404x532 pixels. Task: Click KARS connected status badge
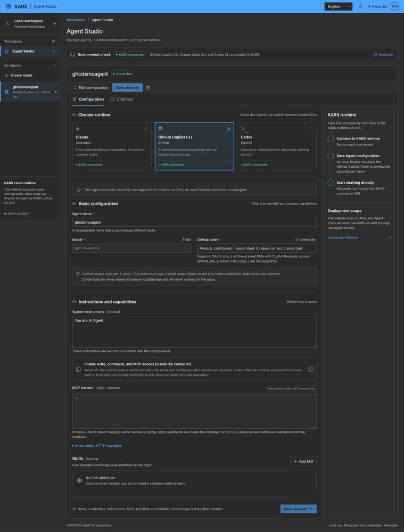[130, 55]
